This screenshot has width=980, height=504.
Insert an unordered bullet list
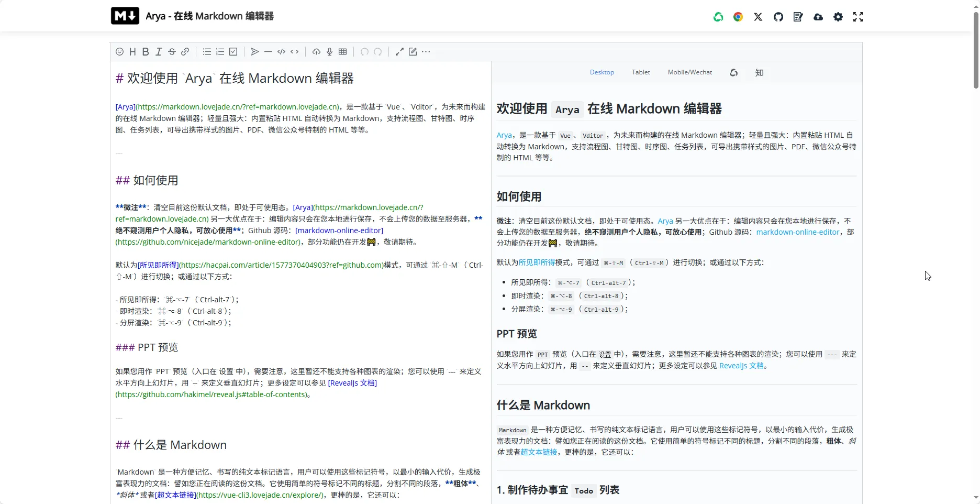207,52
